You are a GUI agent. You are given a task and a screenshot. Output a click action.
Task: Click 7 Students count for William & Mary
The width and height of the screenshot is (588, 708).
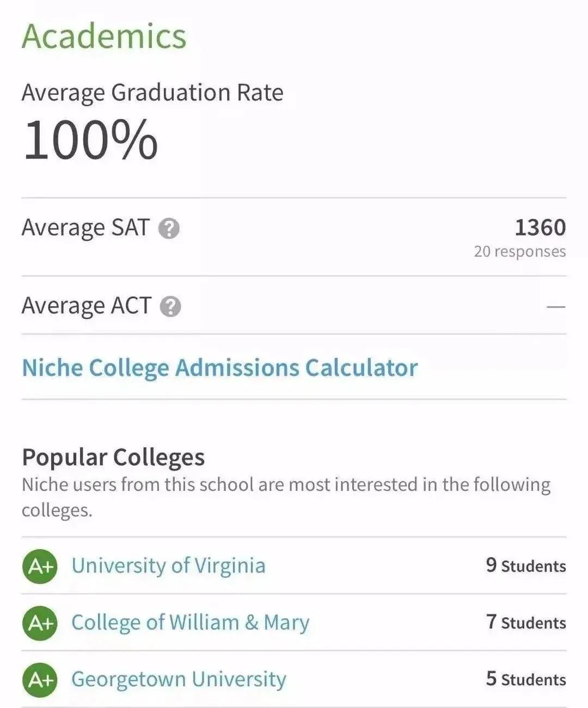(526, 622)
